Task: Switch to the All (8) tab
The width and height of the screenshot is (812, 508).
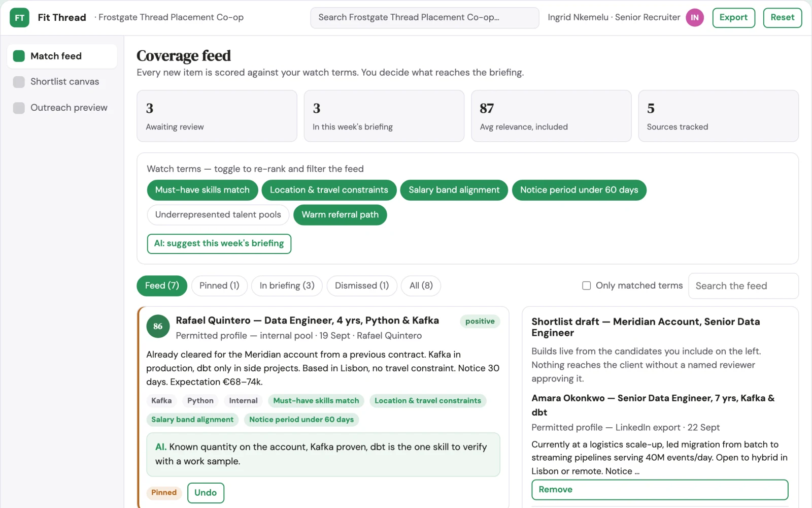Action: (421, 285)
